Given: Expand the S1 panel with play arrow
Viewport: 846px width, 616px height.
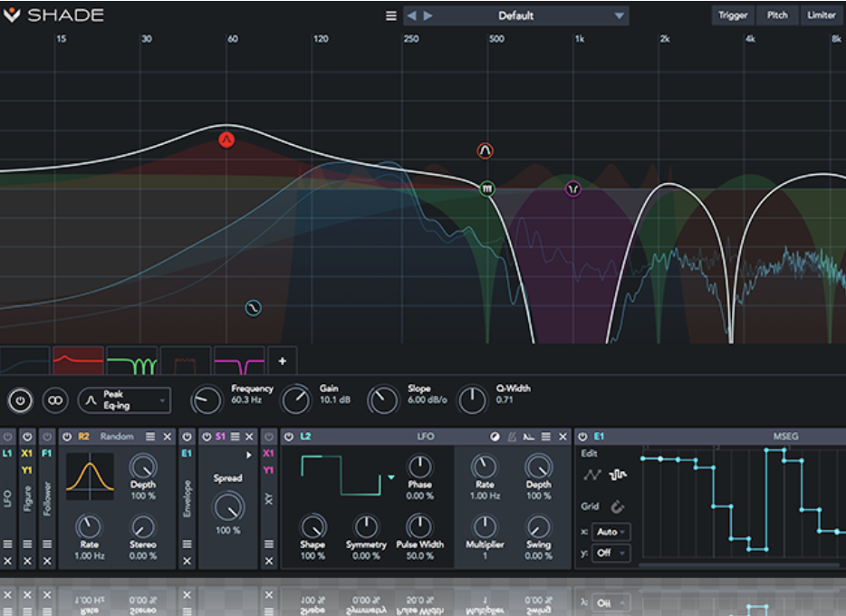Looking at the screenshot, I should point(249,456).
